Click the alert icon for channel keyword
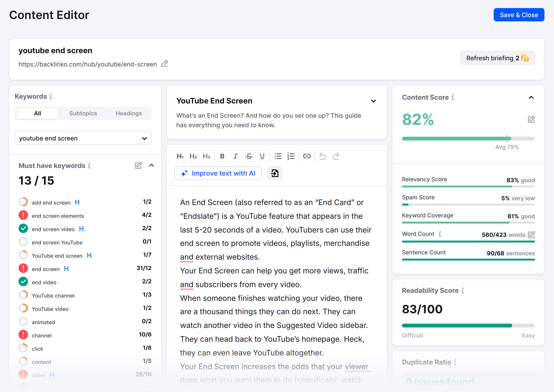Image resolution: width=554 pixels, height=392 pixels. click(x=23, y=334)
